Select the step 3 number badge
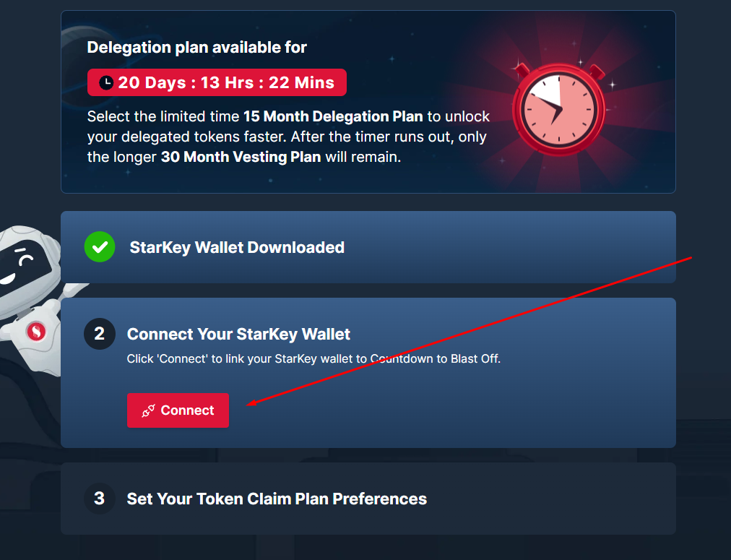 pyautogui.click(x=99, y=499)
